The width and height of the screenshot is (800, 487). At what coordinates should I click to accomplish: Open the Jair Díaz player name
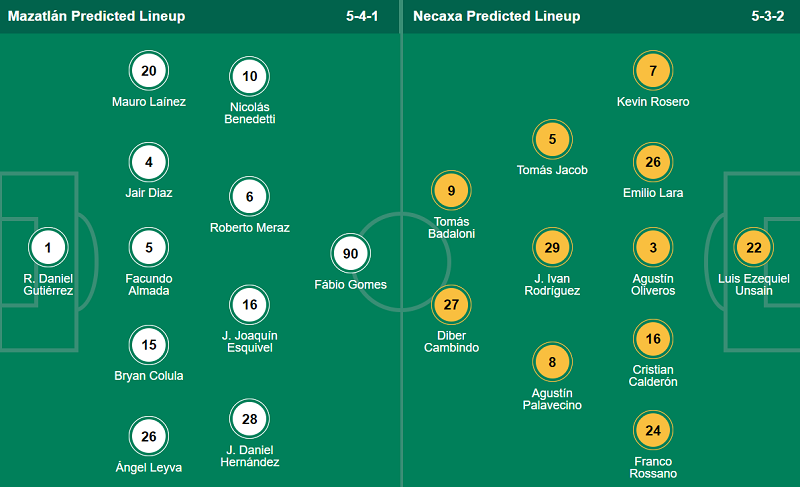point(149,192)
